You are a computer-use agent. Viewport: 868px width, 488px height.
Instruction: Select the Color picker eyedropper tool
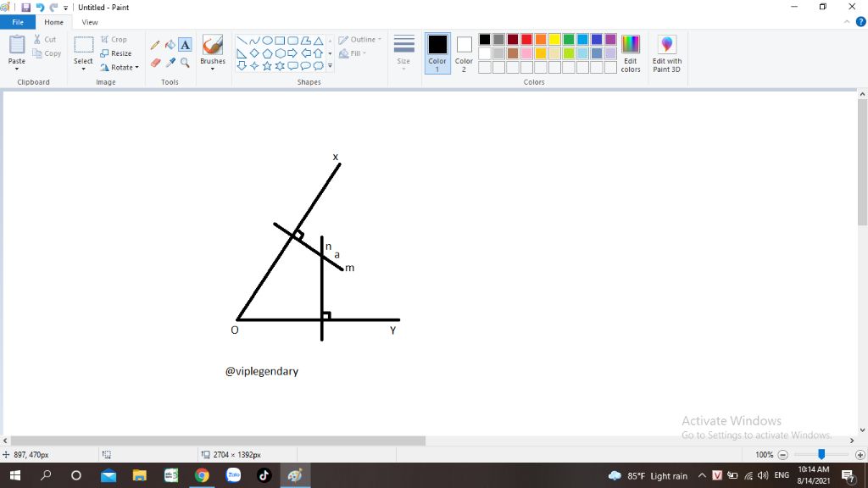click(x=170, y=63)
